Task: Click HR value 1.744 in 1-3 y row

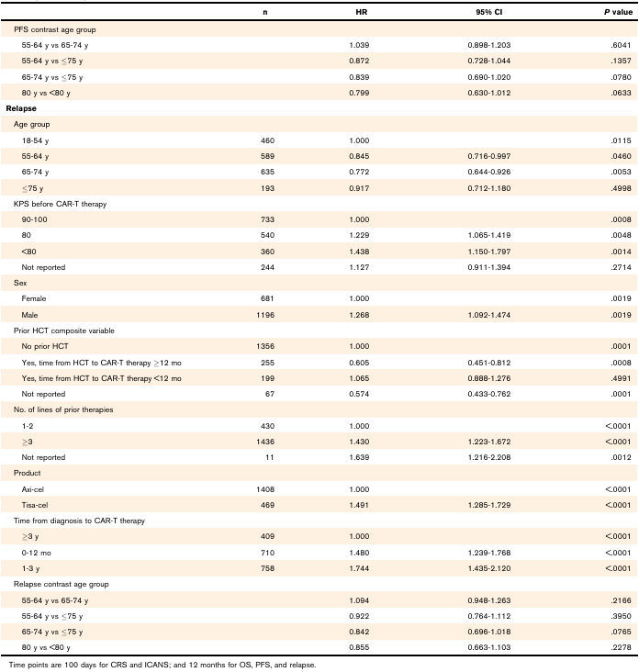Action: 359,568
